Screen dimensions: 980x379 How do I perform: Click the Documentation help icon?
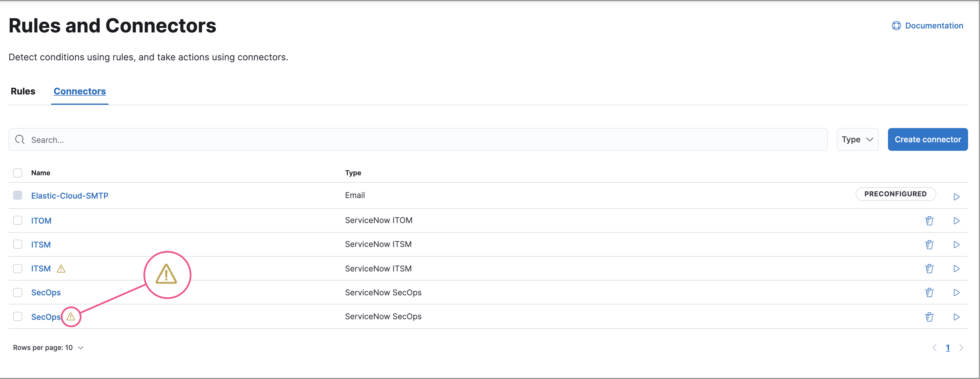[x=896, y=26]
